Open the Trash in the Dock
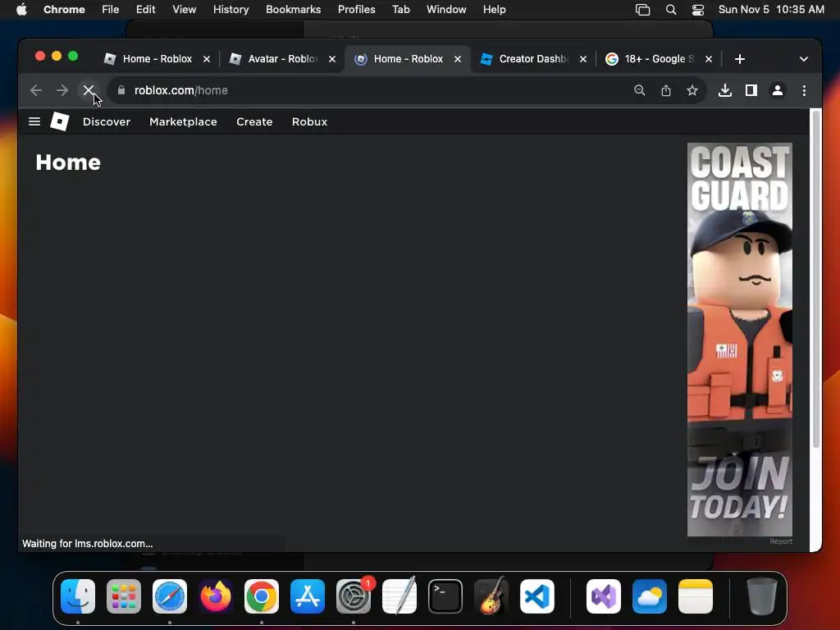840x630 pixels. click(x=762, y=596)
